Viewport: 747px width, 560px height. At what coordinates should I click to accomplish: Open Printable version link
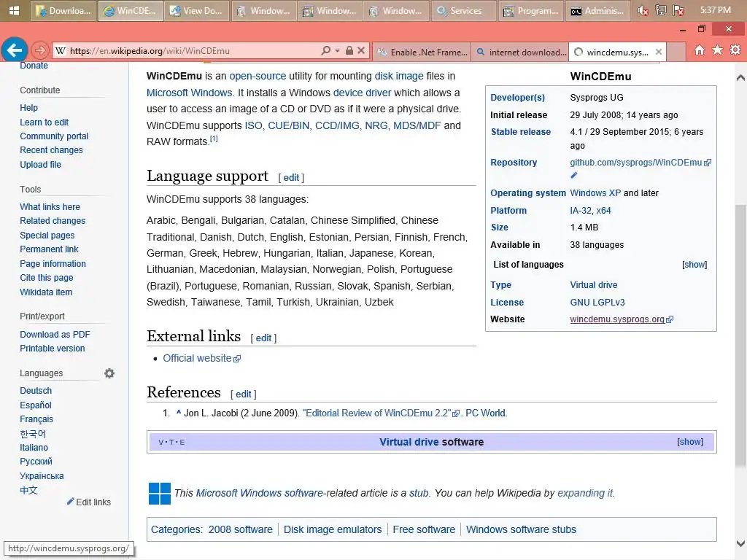coord(53,348)
